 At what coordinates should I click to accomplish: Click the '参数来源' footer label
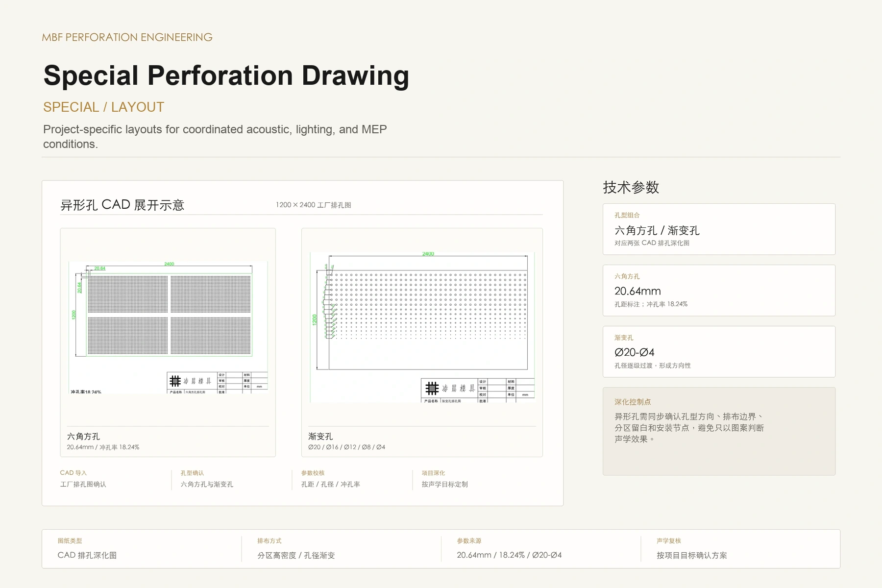pyautogui.click(x=469, y=541)
